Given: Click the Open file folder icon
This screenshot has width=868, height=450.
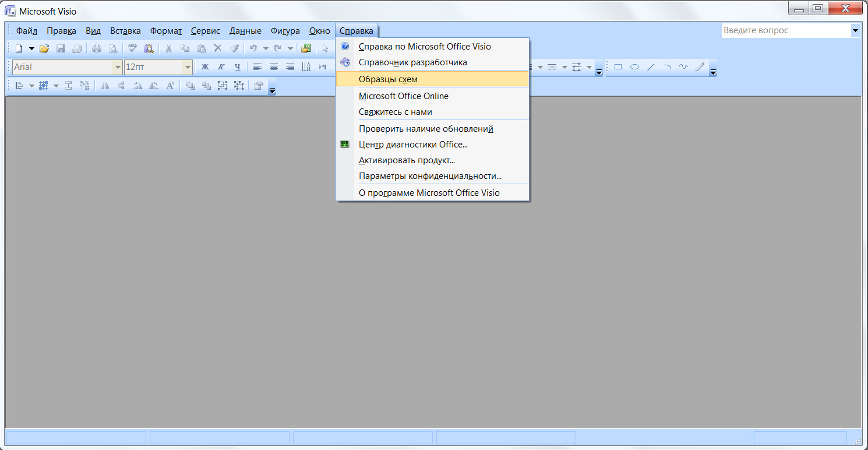Looking at the screenshot, I should (44, 48).
